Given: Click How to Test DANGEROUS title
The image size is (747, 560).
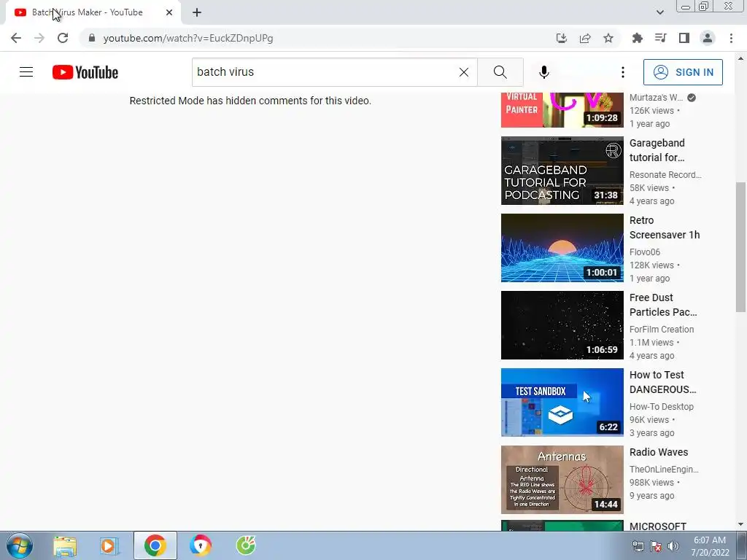Looking at the screenshot, I should click(x=662, y=382).
